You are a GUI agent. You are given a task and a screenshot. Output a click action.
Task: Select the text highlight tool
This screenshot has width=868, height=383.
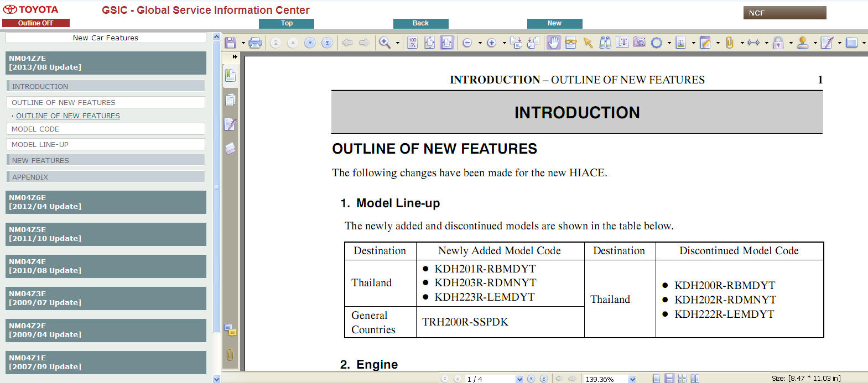681,43
